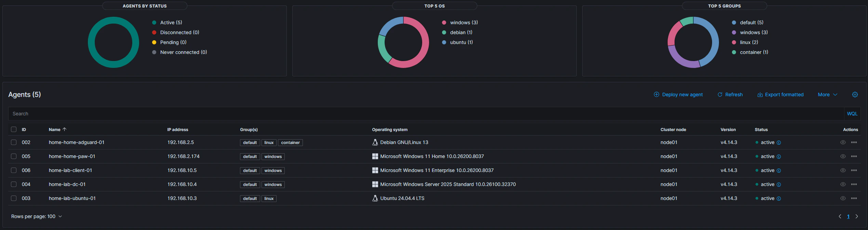Click the windows group tag on home-lab-dc-01

pyautogui.click(x=273, y=184)
